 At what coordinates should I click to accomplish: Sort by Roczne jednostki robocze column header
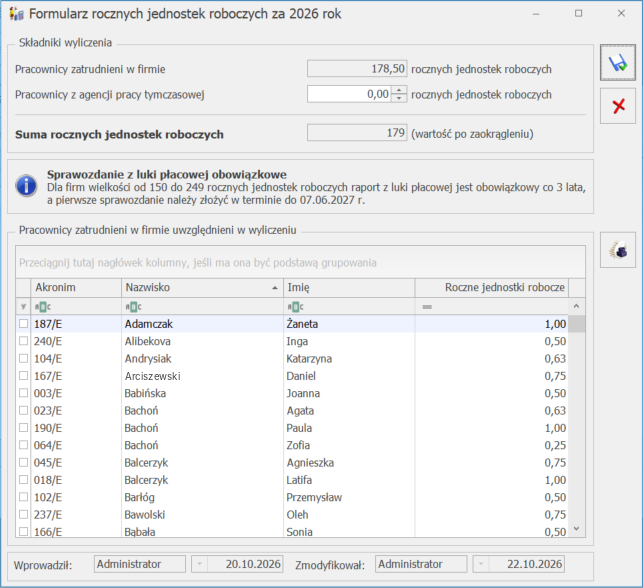click(x=492, y=287)
